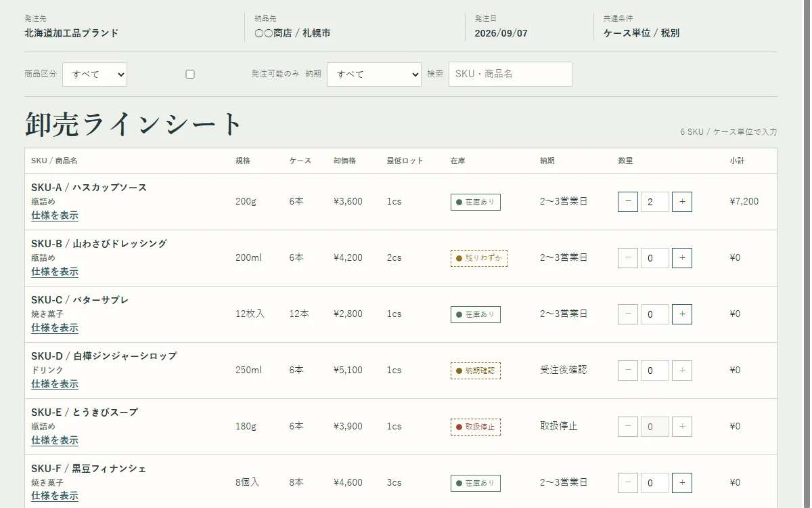Click the 数量 column header
Image resolution: width=812 pixels, height=508 pixels.
pos(625,161)
